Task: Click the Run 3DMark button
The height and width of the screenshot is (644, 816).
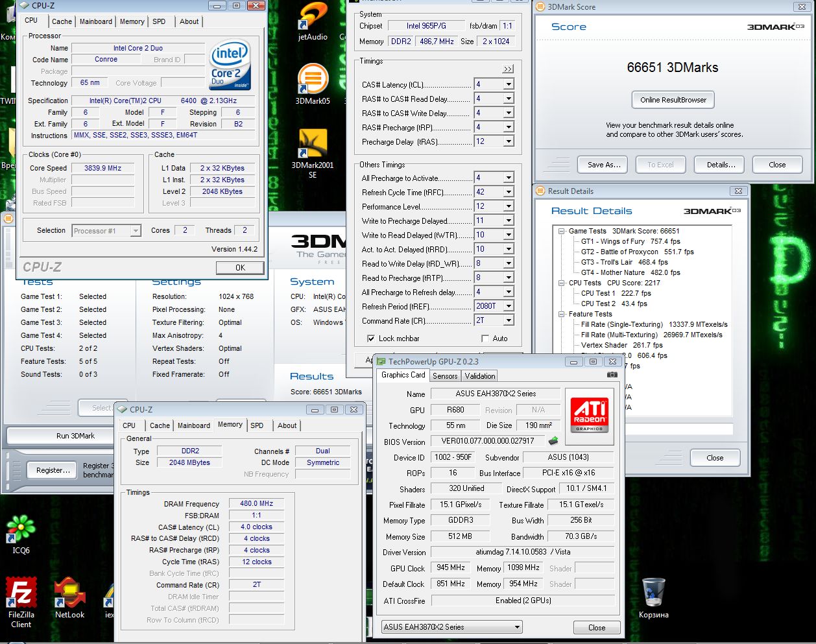Action: click(75, 436)
